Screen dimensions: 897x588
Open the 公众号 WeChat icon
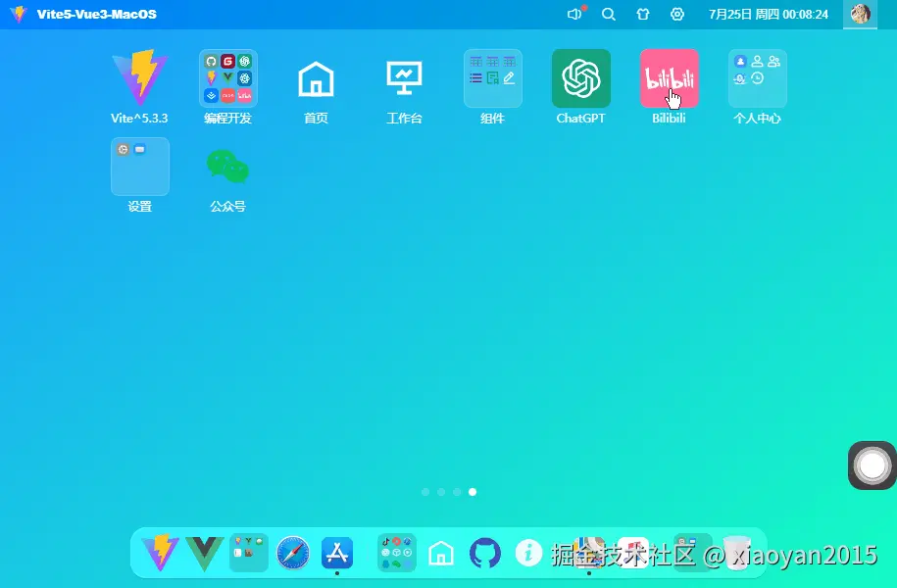coord(228,167)
